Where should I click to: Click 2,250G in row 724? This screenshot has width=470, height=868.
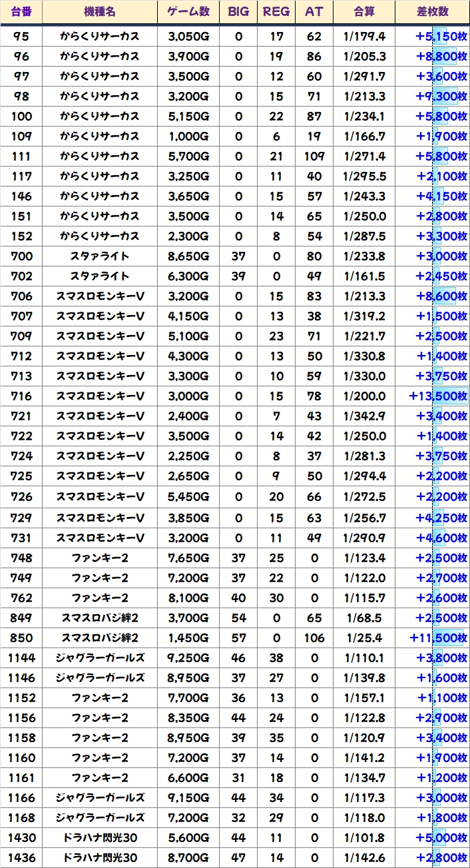click(188, 456)
